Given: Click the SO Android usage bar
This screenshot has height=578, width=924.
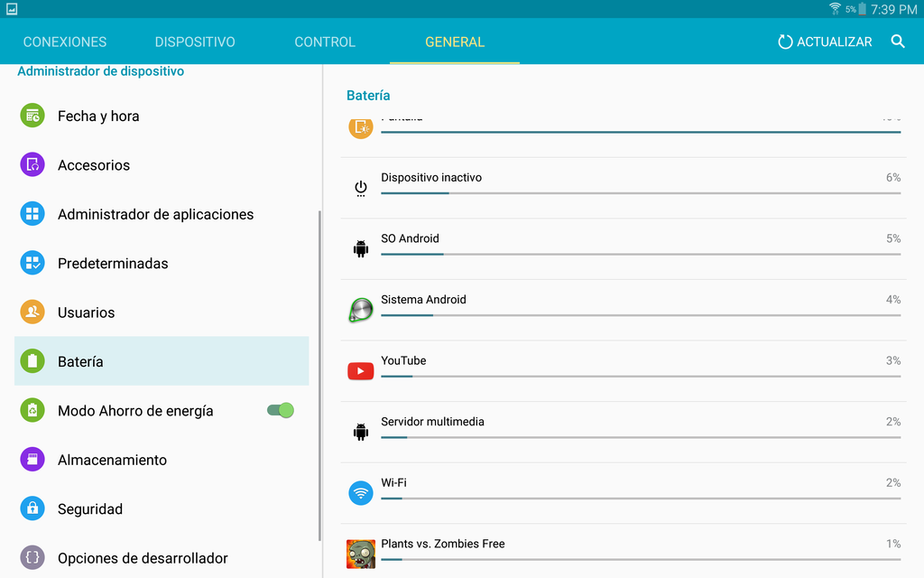Looking at the screenshot, I should coord(640,254).
